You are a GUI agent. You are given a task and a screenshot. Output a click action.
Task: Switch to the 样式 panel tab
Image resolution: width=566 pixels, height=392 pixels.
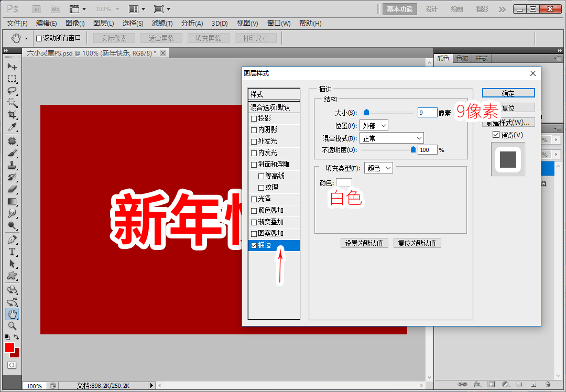pyautogui.click(x=481, y=59)
